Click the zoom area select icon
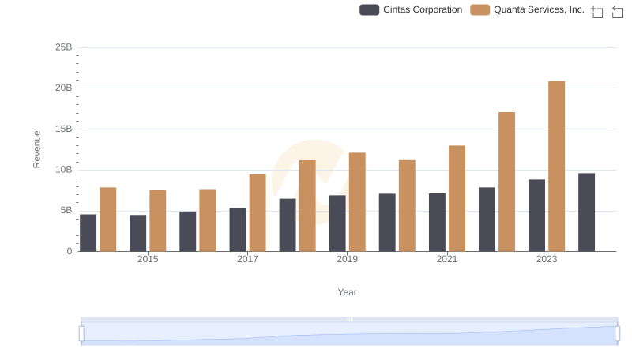Image resolution: width=632 pixels, height=364 pixels. pyautogui.click(x=597, y=12)
